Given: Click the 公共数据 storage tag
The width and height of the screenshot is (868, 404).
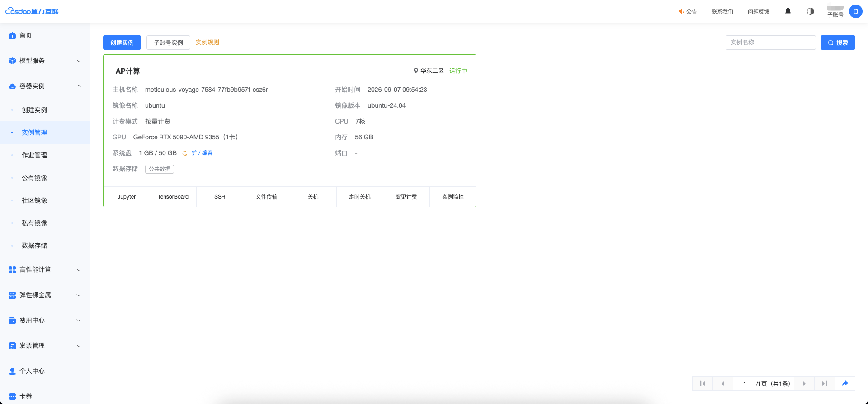Looking at the screenshot, I should [160, 169].
